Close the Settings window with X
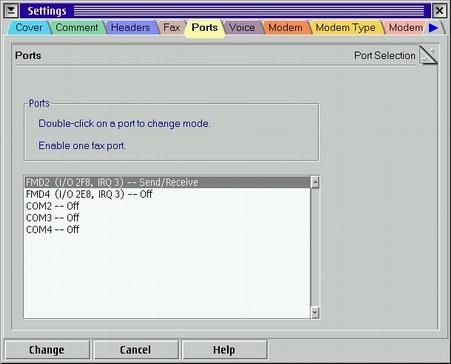This screenshot has width=451, height=364. (439, 11)
